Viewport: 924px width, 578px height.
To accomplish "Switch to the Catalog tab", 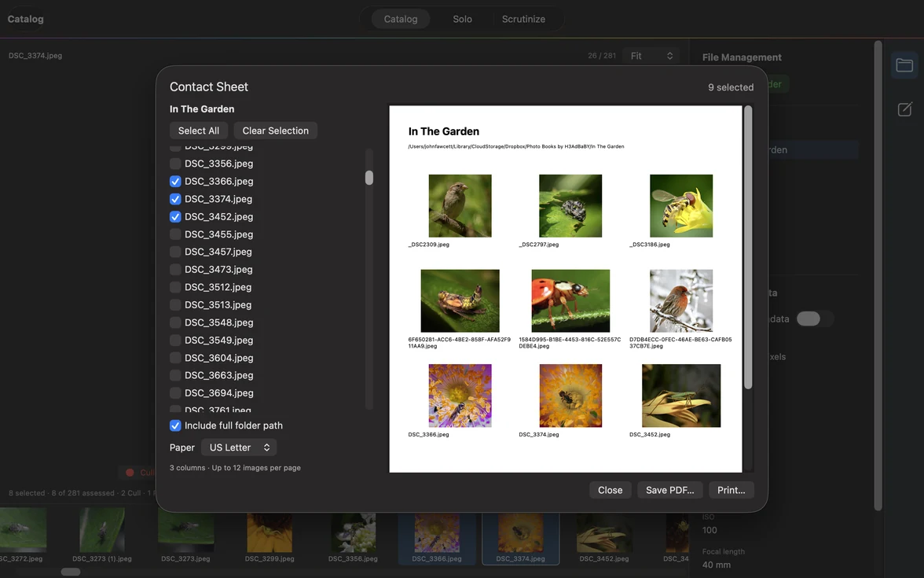I will tap(401, 19).
